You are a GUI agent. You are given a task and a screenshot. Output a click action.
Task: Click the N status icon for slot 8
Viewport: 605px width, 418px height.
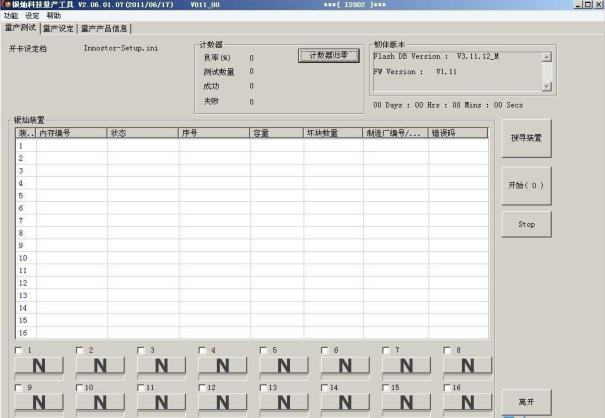pos(466,366)
